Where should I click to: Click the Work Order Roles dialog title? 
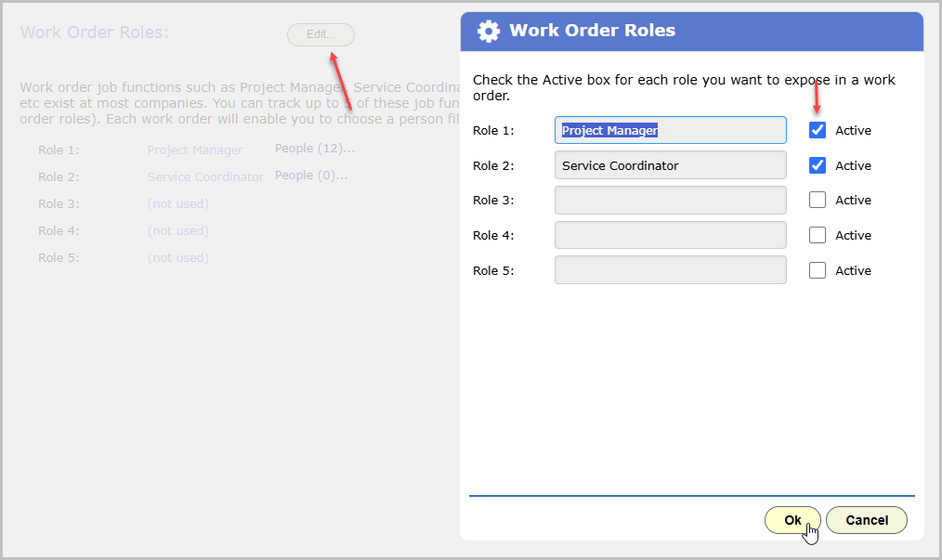click(x=593, y=31)
